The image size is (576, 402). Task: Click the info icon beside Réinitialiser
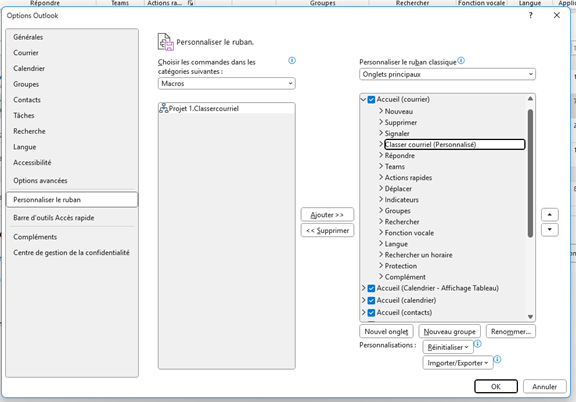[478, 344]
